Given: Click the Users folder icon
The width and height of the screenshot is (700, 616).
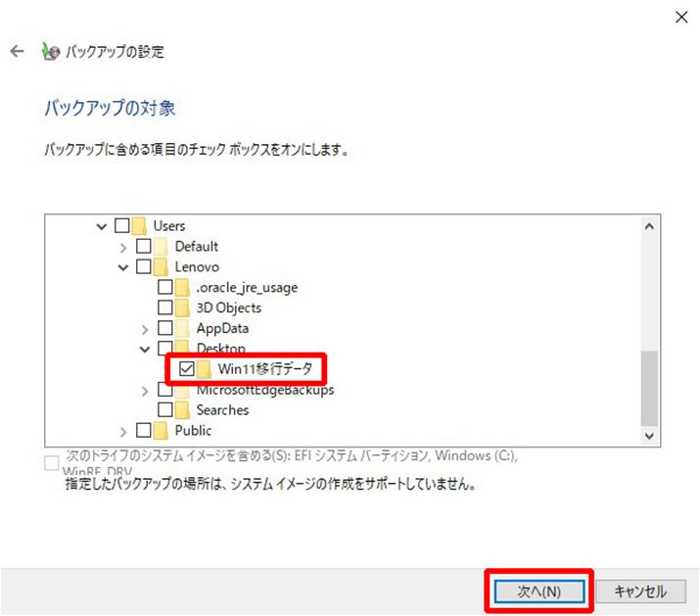Looking at the screenshot, I should tap(139, 225).
